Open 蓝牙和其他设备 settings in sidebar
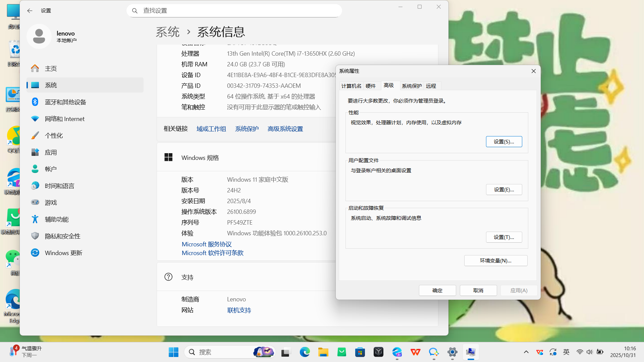The width and height of the screenshot is (644, 362). (66, 102)
